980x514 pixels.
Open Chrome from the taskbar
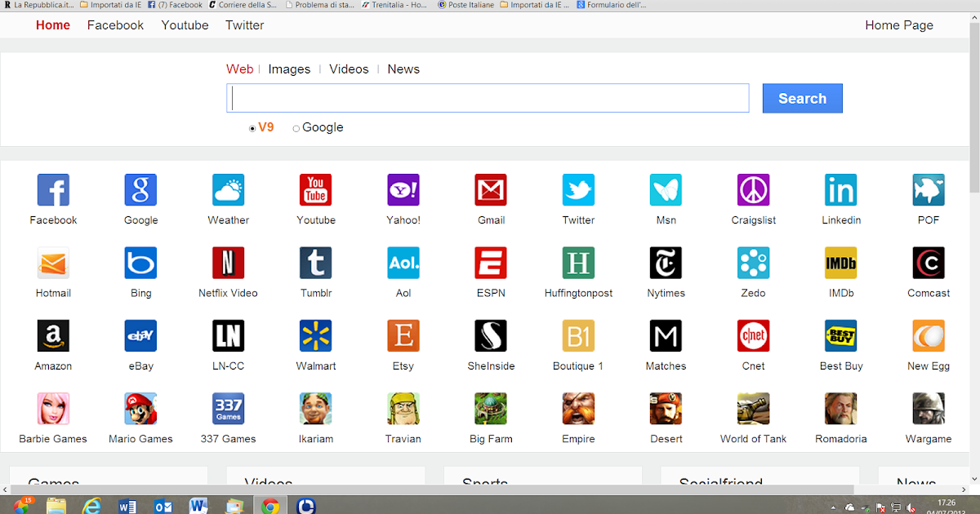coord(269,506)
